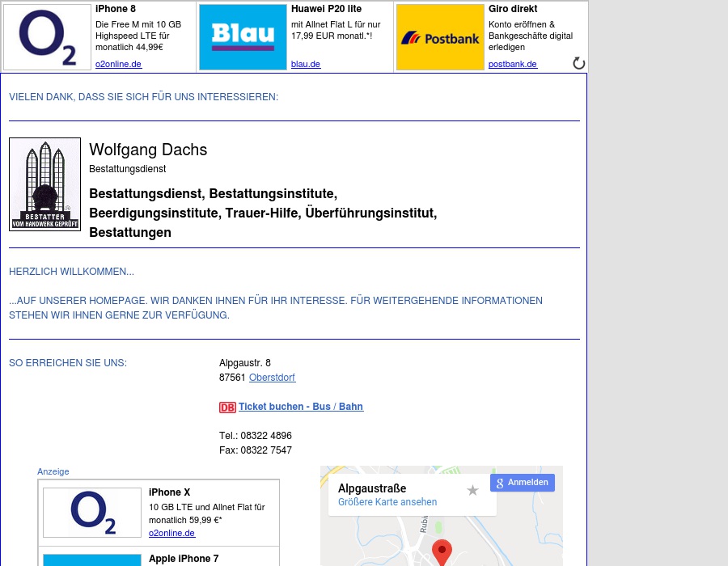Click the Blau logo in the banner ad

[x=243, y=36]
